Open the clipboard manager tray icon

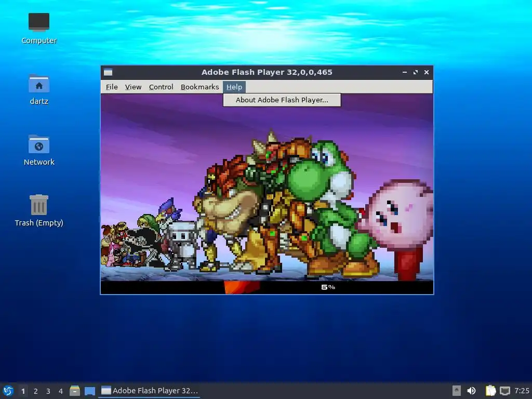[x=490, y=391]
